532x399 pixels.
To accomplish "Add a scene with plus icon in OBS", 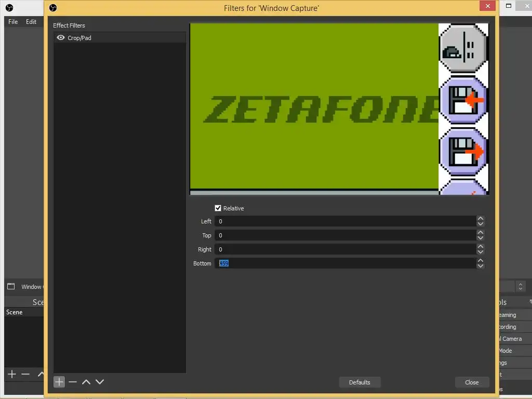I will click(12, 374).
